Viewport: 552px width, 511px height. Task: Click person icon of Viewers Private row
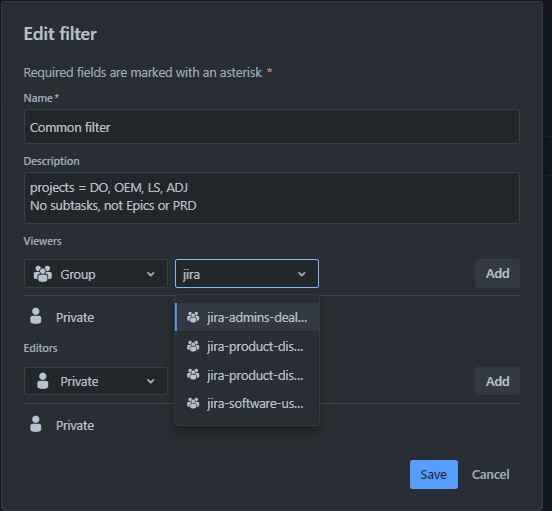36,316
